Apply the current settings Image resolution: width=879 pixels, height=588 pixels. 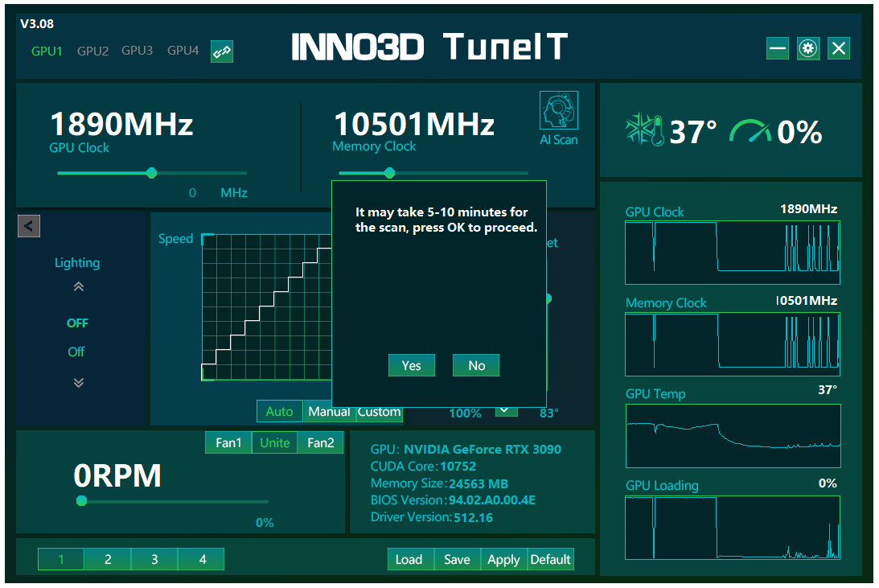tap(503, 559)
